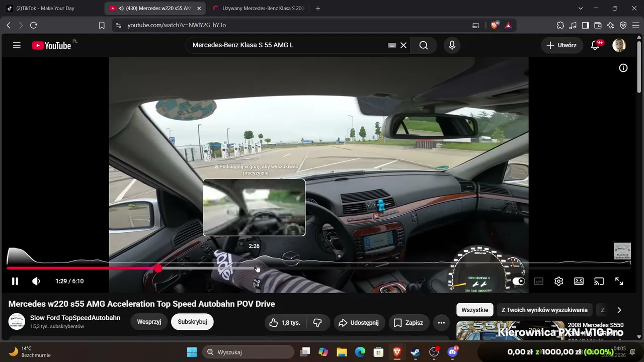
Task: Open Brave Rewards triangle icon
Action: (508, 25)
